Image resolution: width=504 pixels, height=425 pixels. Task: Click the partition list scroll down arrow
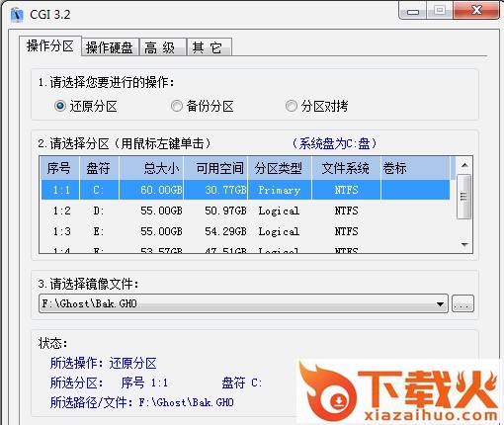click(x=464, y=245)
